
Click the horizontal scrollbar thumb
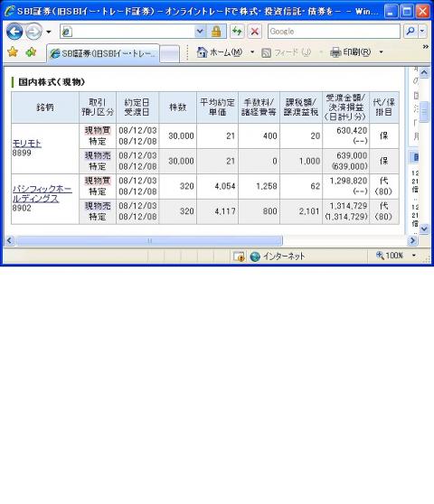click(149, 241)
